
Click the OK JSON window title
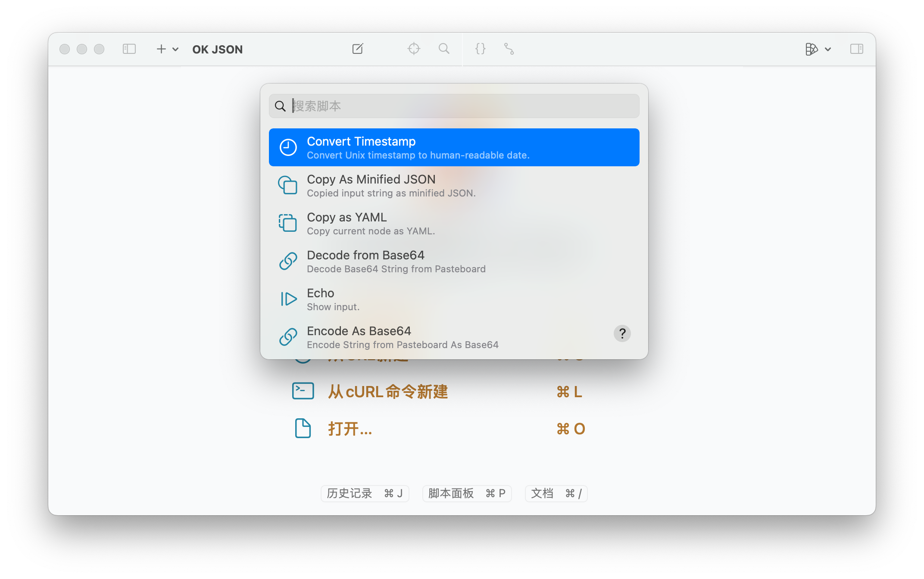pos(218,50)
